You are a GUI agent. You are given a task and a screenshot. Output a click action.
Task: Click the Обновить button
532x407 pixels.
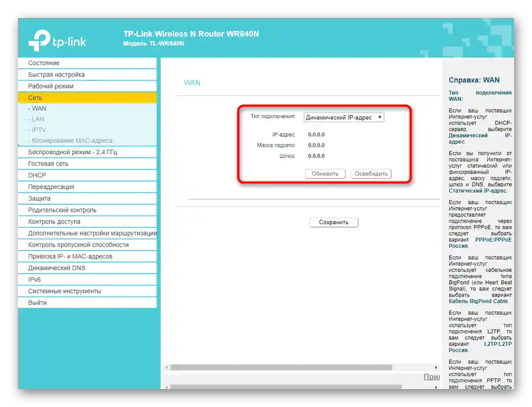point(325,174)
